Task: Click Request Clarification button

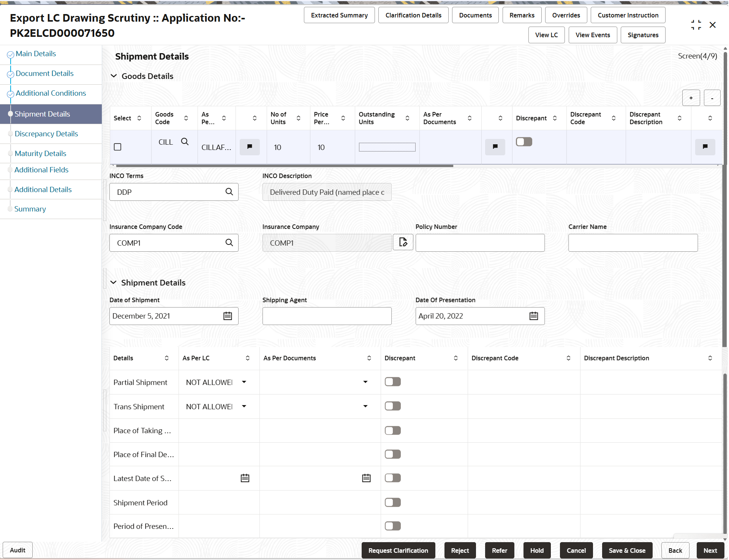Action: [x=398, y=551]
